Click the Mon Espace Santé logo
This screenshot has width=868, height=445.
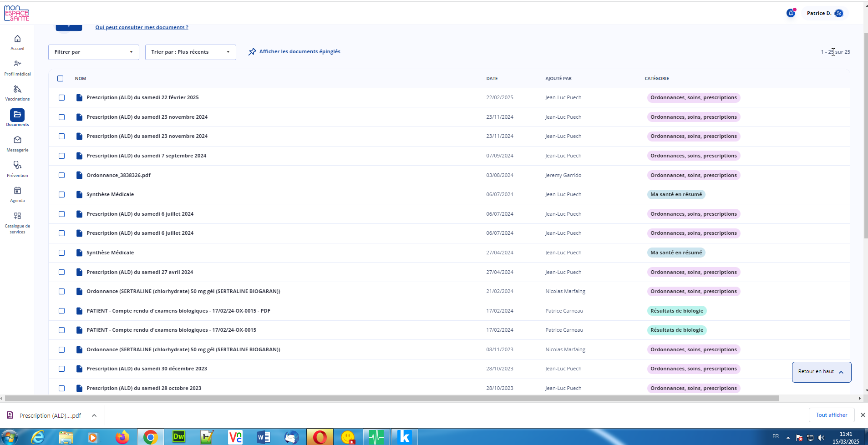pos(16,13)
